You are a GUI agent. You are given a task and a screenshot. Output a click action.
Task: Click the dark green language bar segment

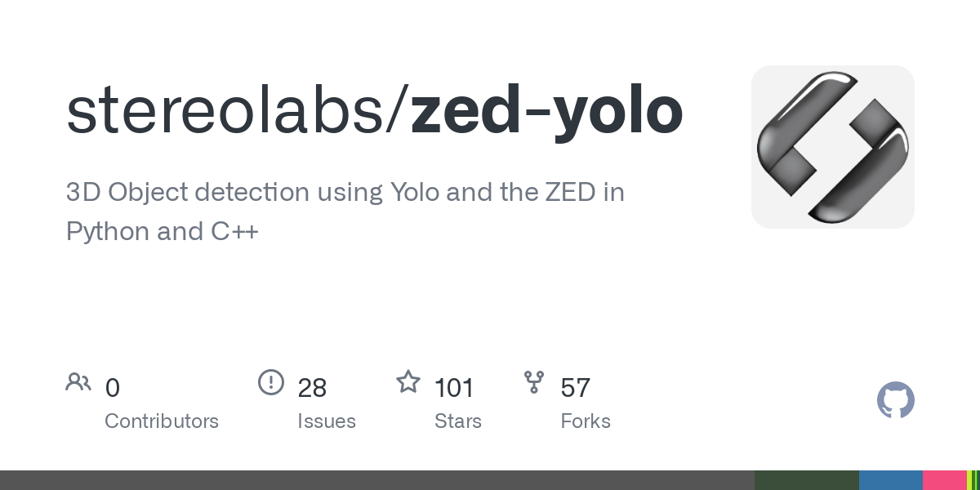click(x=807, y=480)
